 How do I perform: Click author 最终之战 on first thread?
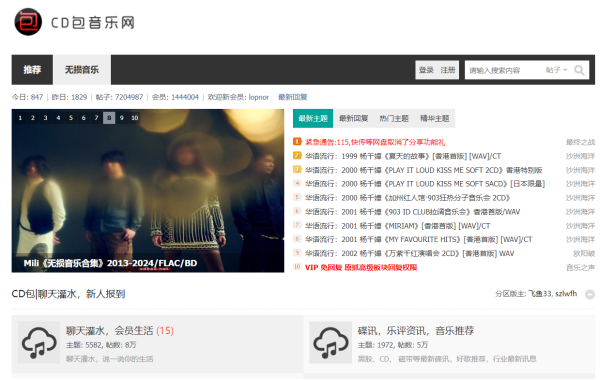(580, 142)
